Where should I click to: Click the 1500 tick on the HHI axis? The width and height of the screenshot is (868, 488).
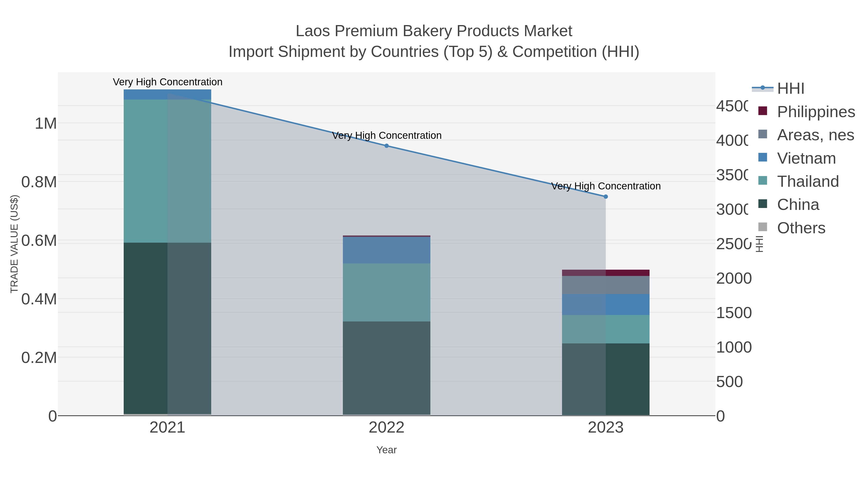coord(734,313)
